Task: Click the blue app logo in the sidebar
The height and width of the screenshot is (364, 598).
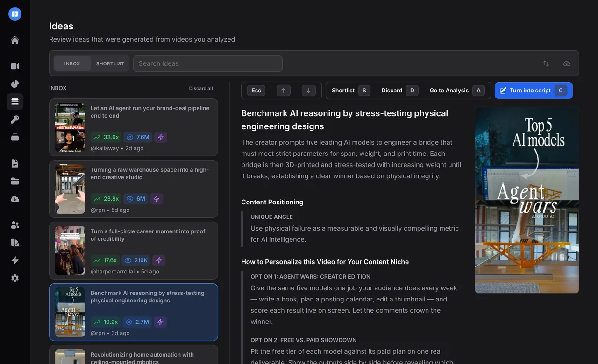Action: coord(15,14)
